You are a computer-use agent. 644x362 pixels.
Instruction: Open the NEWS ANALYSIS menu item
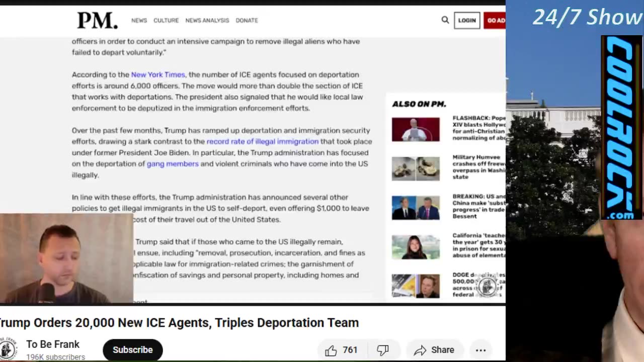[207, 21]
